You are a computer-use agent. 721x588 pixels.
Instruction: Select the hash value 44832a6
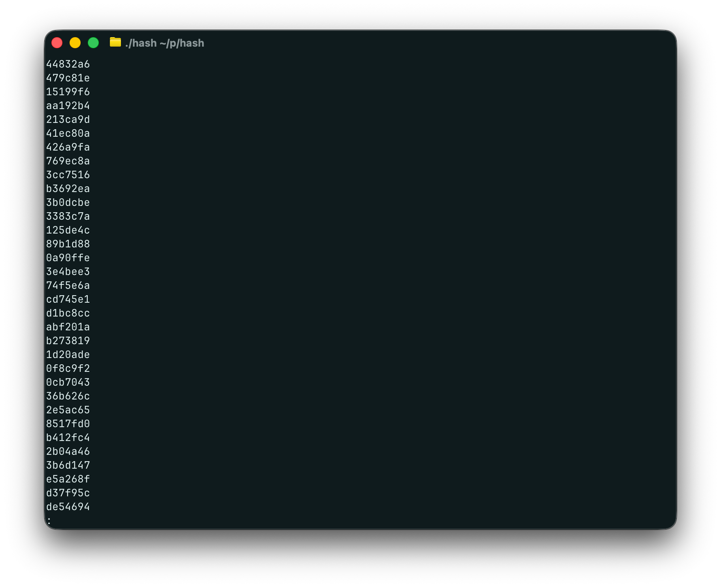(x=68, y=64)
